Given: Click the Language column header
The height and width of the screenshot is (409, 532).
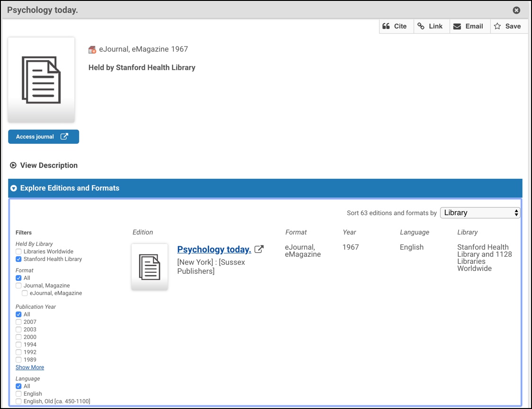Looking at the screenshot, I should click(x=415, y=233).
